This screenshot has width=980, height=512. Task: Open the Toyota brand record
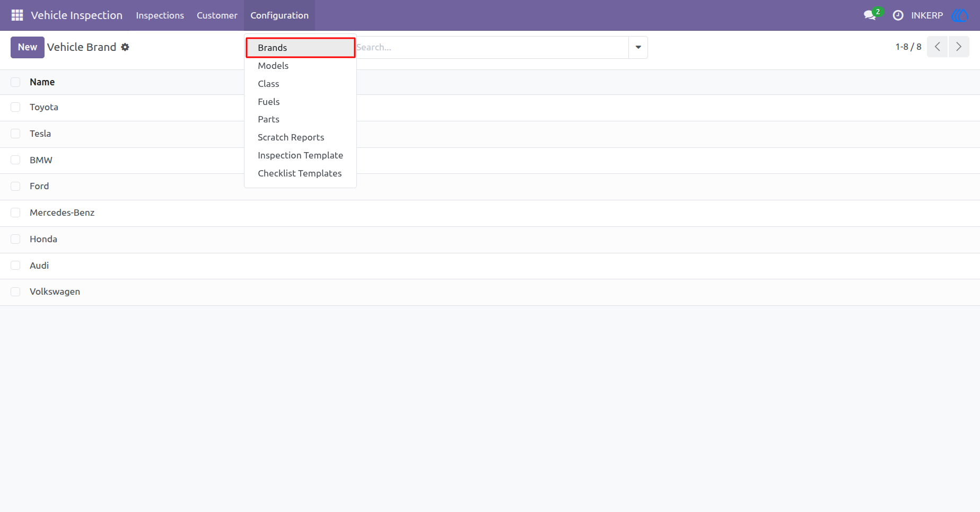pos(44,107)
